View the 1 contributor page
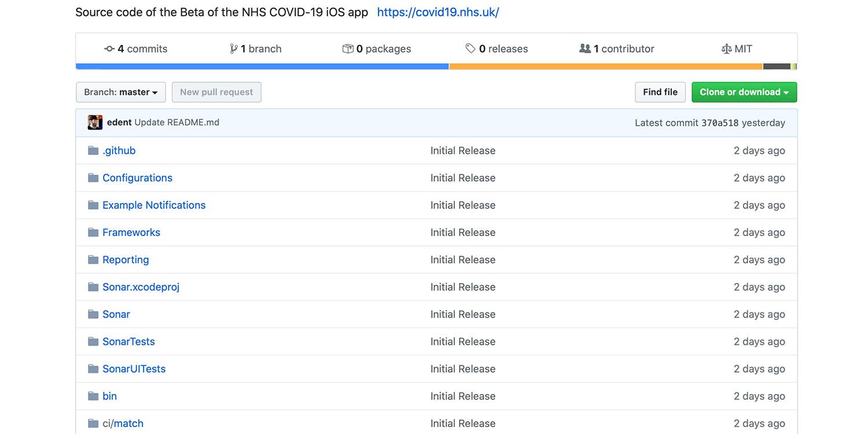This screenshot has height=434, width=868. pos(617,49)
